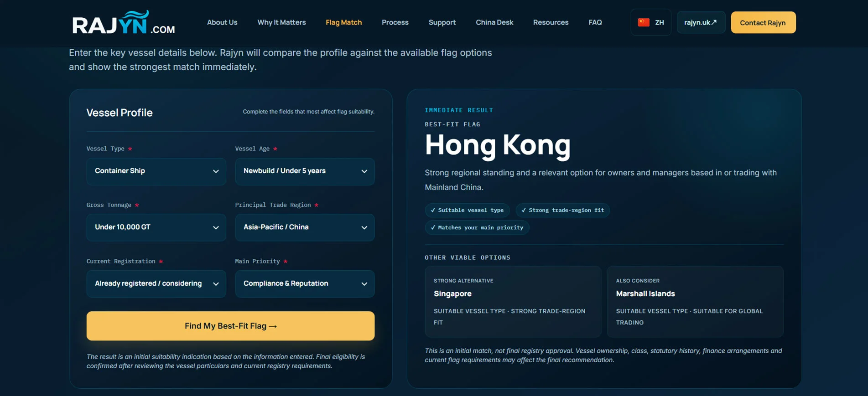Viewport: 868px width, 396px height.
Task: Open the China Desk page
Action: tap(494, 22)
